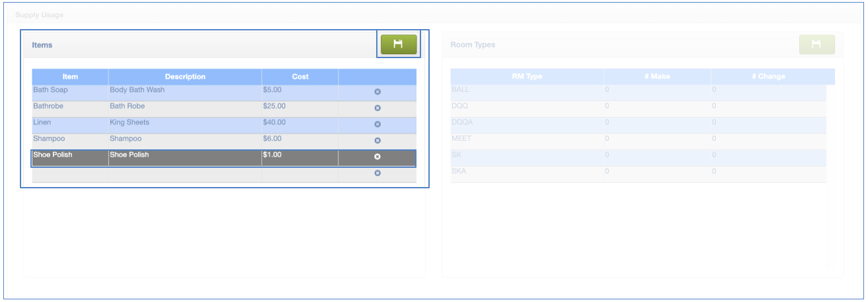Click delete icon on empty last row
Viewport: 868px width, 302px height.
pyautogui.click(x=377, y=173)
